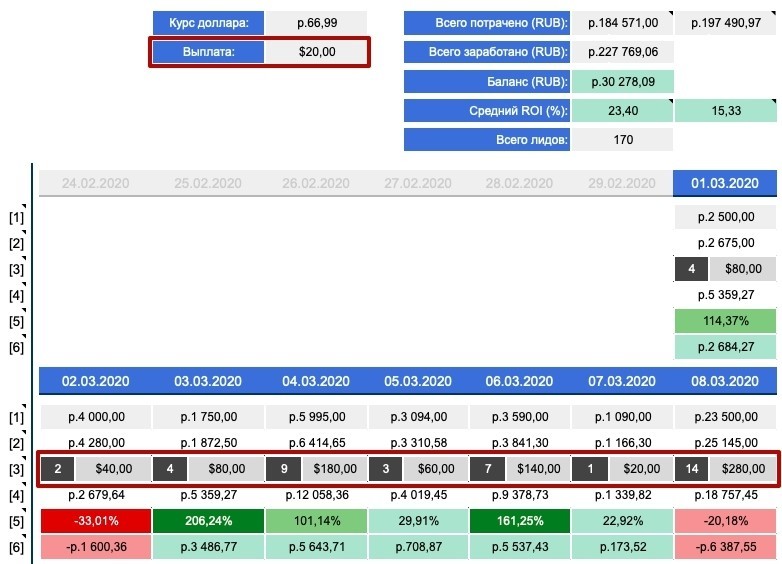Click the ROI cell 161,25%
Image resolution: width=782 pixels, height=564 pixels.
click(x=520, y=521)
